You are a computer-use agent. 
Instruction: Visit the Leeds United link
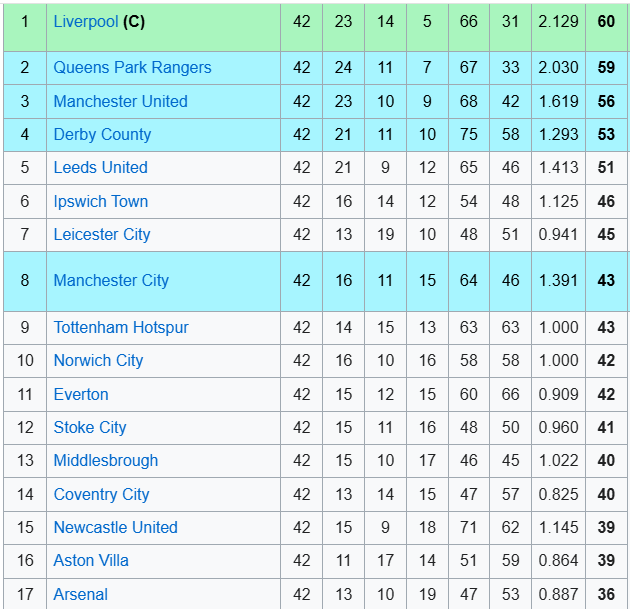(x=100, y=168)
